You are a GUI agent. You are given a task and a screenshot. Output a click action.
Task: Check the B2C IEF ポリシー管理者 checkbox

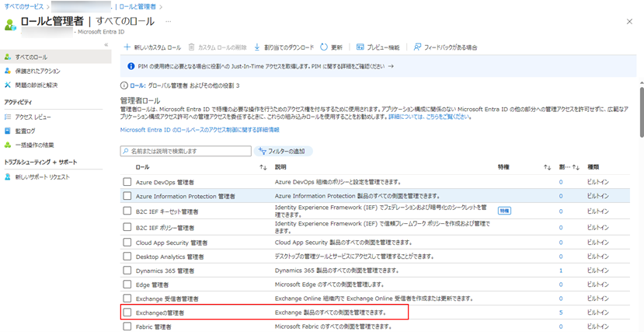tap(127, 227)
